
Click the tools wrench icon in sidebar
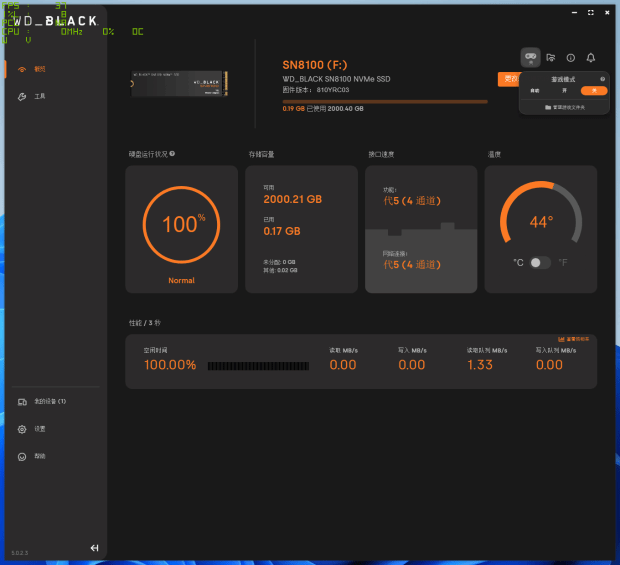coord(22,96)
